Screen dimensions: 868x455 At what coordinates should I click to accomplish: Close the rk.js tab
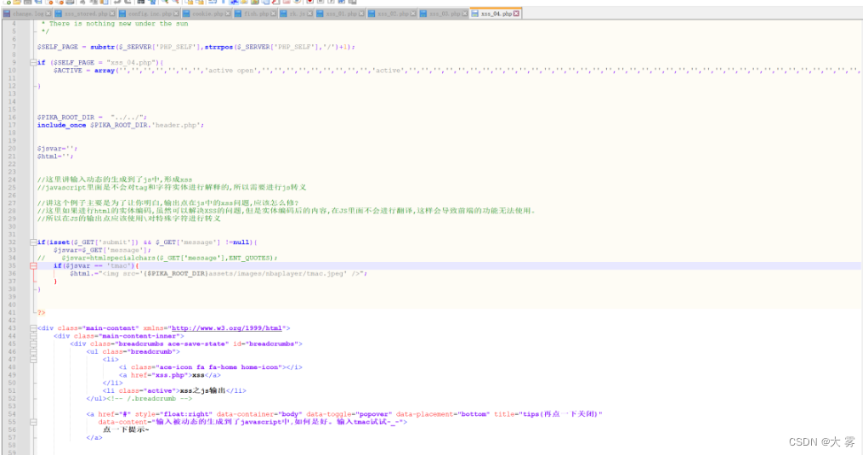[310, 14]
